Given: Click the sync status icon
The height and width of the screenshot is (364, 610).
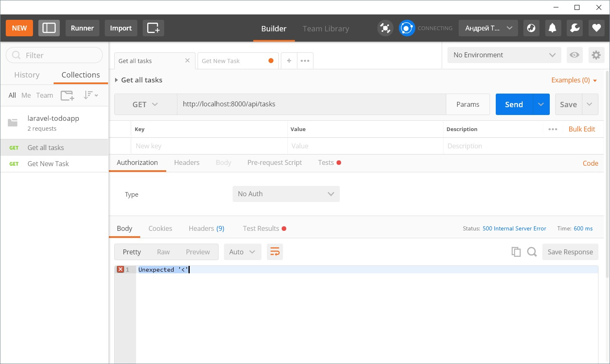Looking at the screenshot, I should coord(407,28).
